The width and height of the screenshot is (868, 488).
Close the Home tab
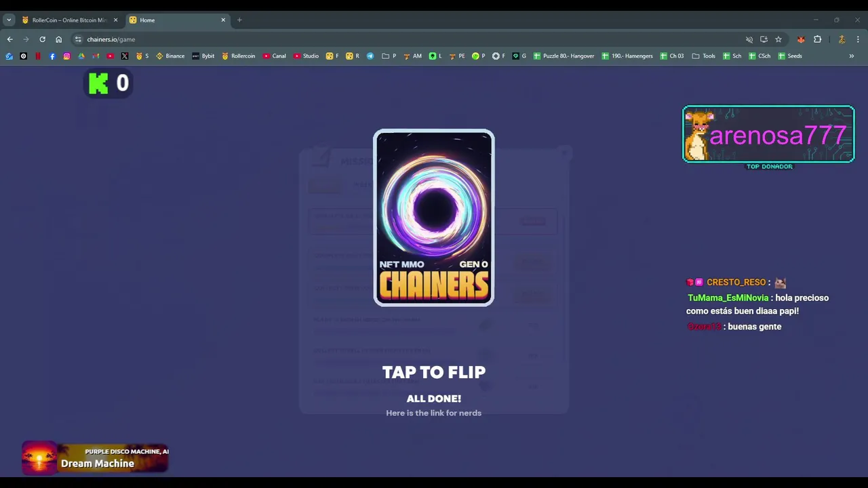coord(223,20)
